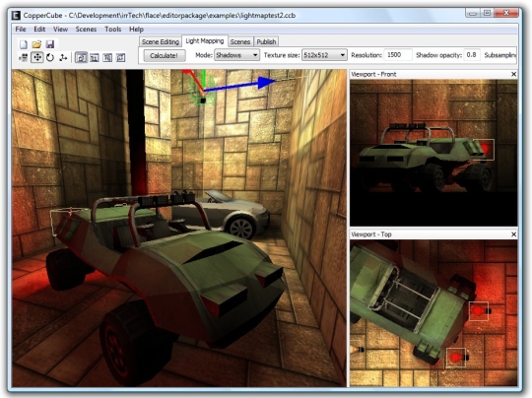532x398 pixels.
Task: Open a file with the folder icon
Action: click(36, 44)
